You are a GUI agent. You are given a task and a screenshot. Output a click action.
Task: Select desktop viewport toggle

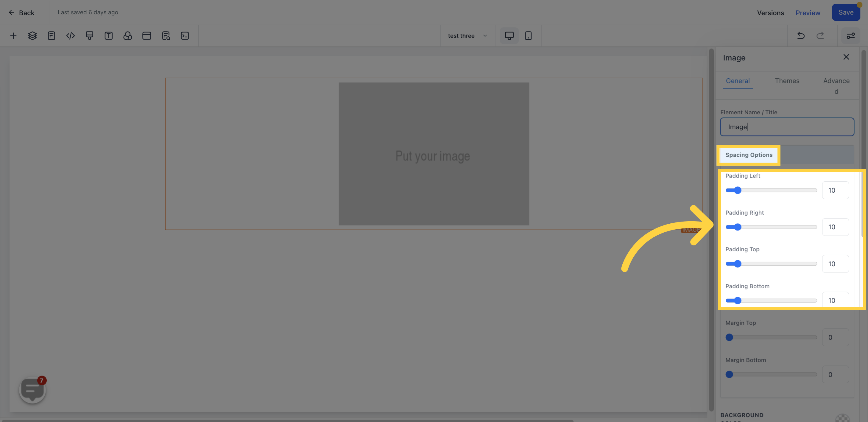pyautogui.click(x=509, y=35)
